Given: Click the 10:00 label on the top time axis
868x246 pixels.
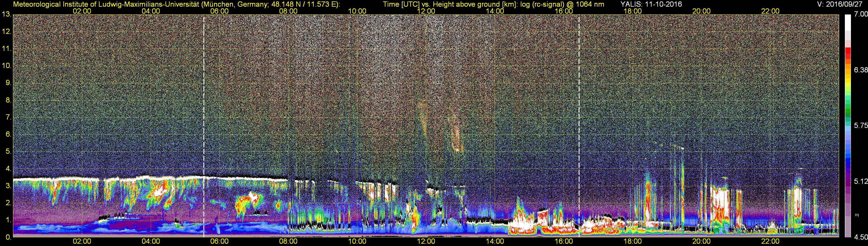Looking at the screenshot, I should click(357, 11).
